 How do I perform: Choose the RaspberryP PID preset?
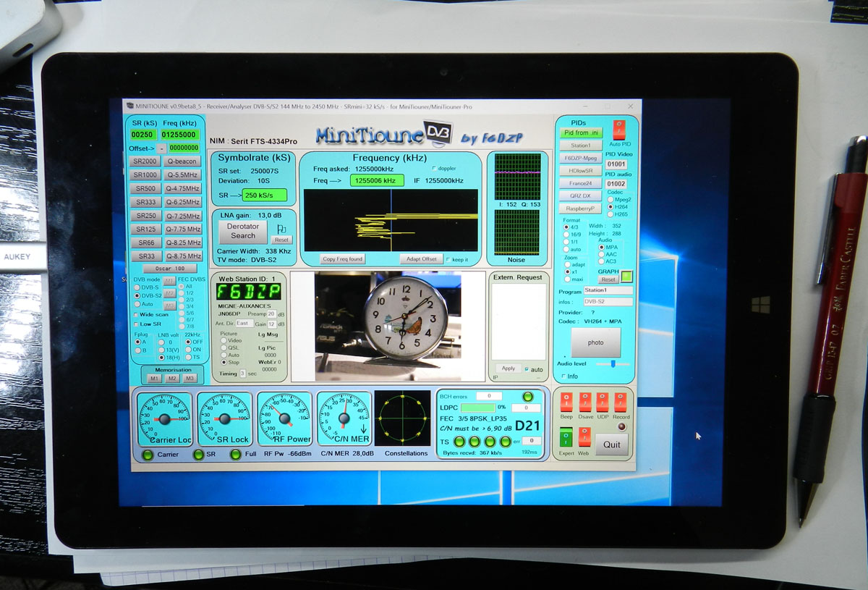[581, 208]
